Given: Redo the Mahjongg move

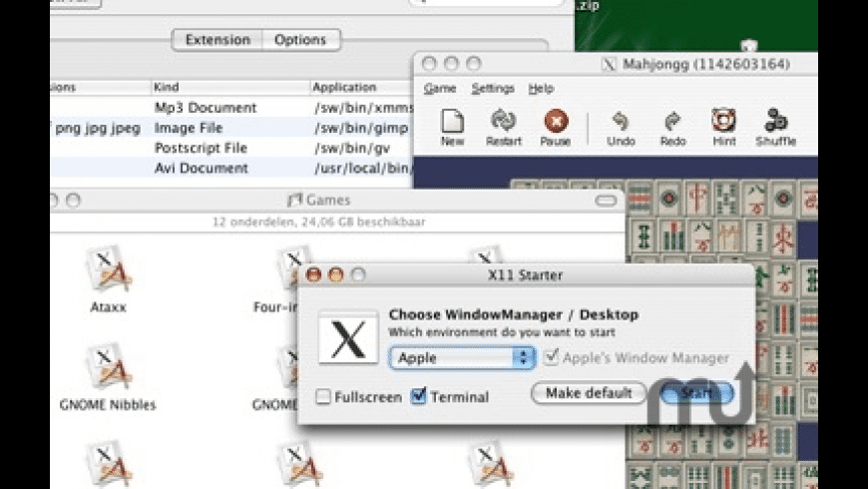Looking at the screenshot, I should pos(672,128).
